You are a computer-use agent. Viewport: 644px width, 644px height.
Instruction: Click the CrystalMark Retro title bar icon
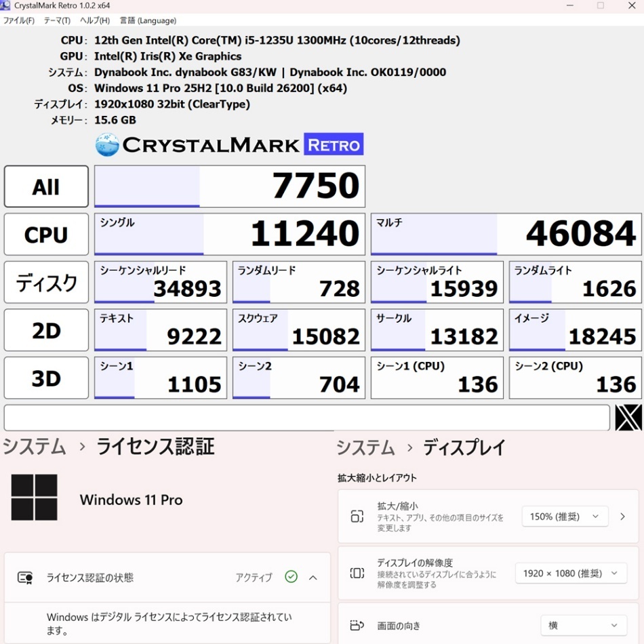(5, 5)
